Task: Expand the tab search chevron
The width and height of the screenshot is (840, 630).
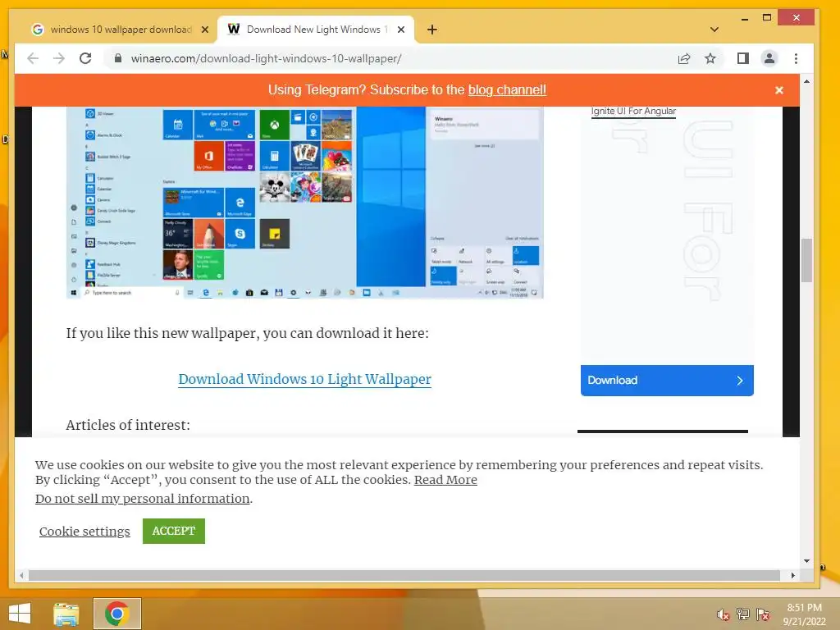Action: 714,30
